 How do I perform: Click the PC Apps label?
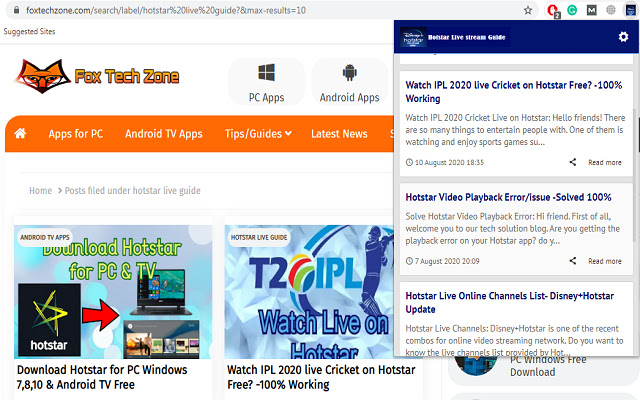click(267, 98)
